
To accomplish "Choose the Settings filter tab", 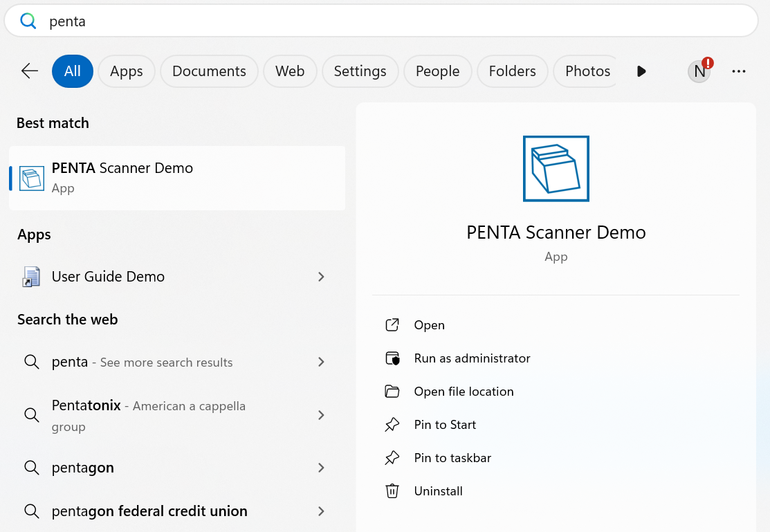I will coord(360,71).
